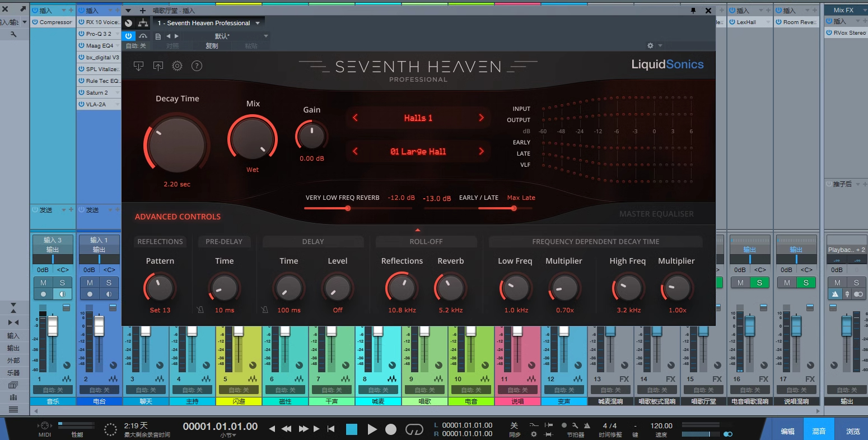This screenshot has width=868, height=440.
Task: Click the 自动: 关 automation button
Action: point(136,46)
